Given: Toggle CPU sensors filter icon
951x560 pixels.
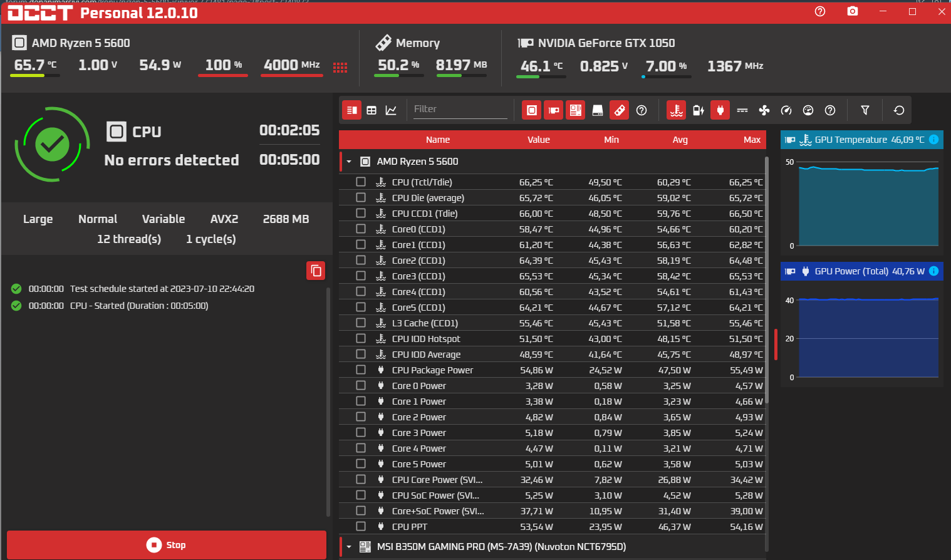Looking at the screenshot, I should coord(532,110).
